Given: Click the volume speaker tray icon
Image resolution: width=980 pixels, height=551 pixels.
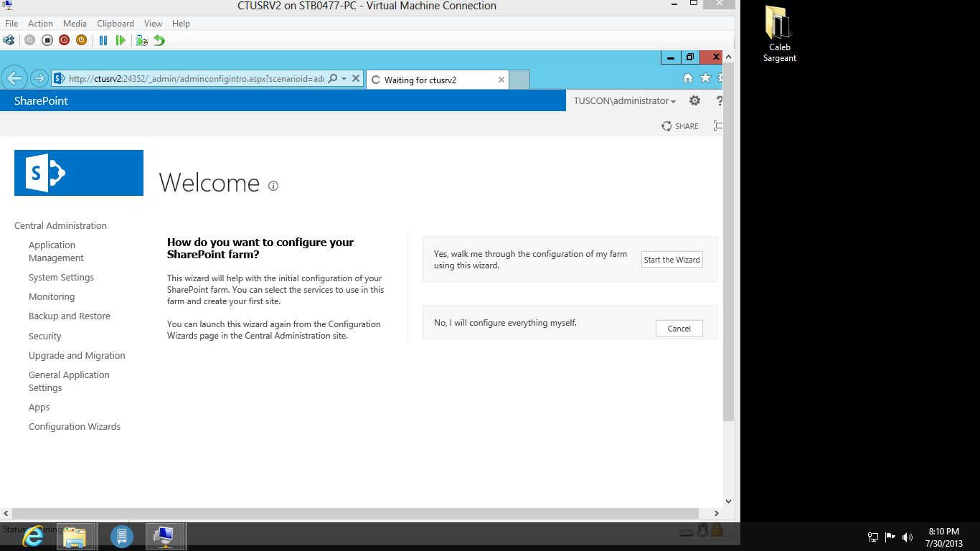Looking at the screenshot, I should [908, 537].
